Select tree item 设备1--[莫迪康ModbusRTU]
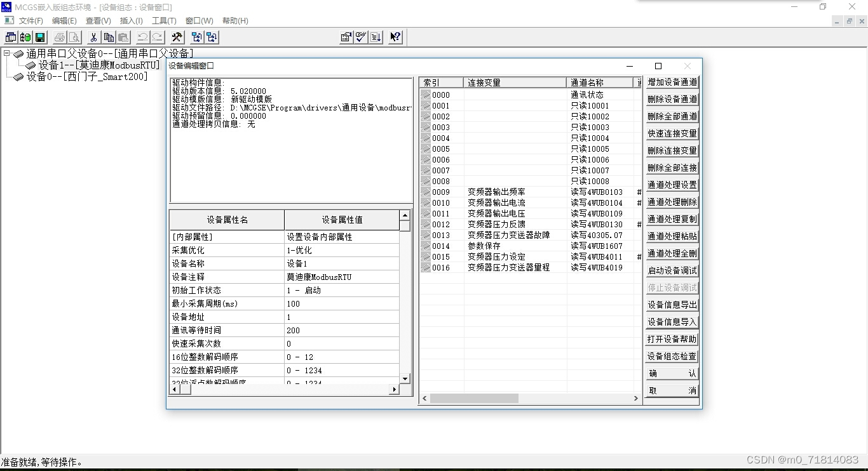This screenshot has height=471, width=868. [99, 65]
